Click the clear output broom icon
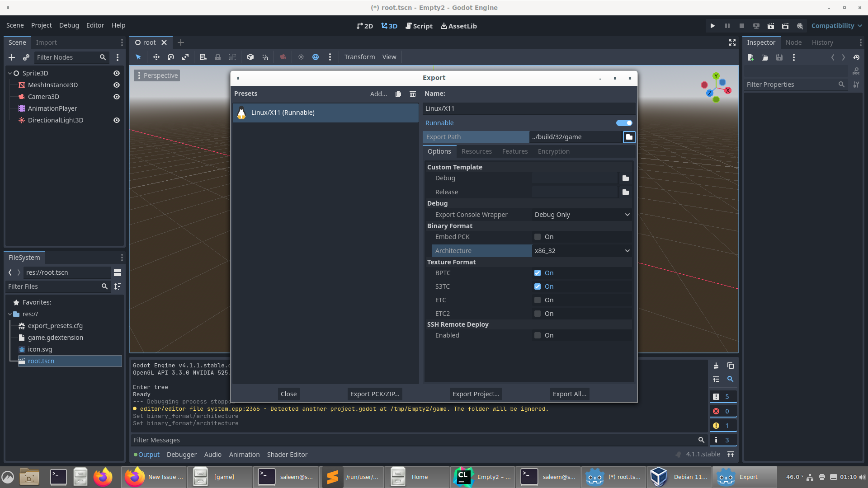The image size is (868, 488). tap(716, 366)
